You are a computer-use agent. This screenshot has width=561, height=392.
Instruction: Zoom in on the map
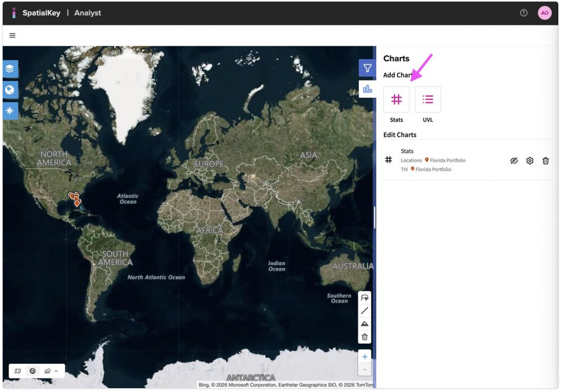coord(365,357)
